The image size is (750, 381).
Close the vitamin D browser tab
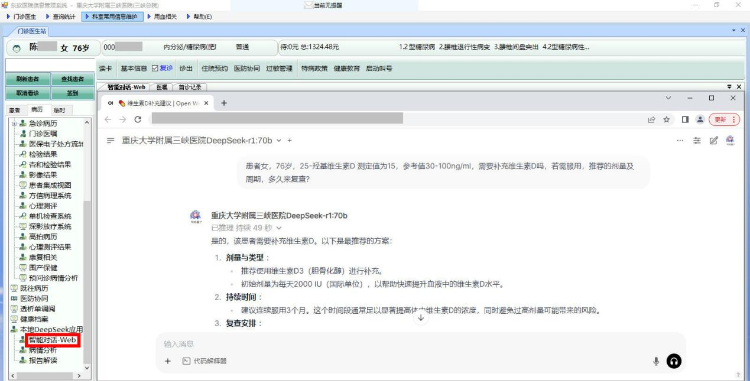tap(207, 103)
